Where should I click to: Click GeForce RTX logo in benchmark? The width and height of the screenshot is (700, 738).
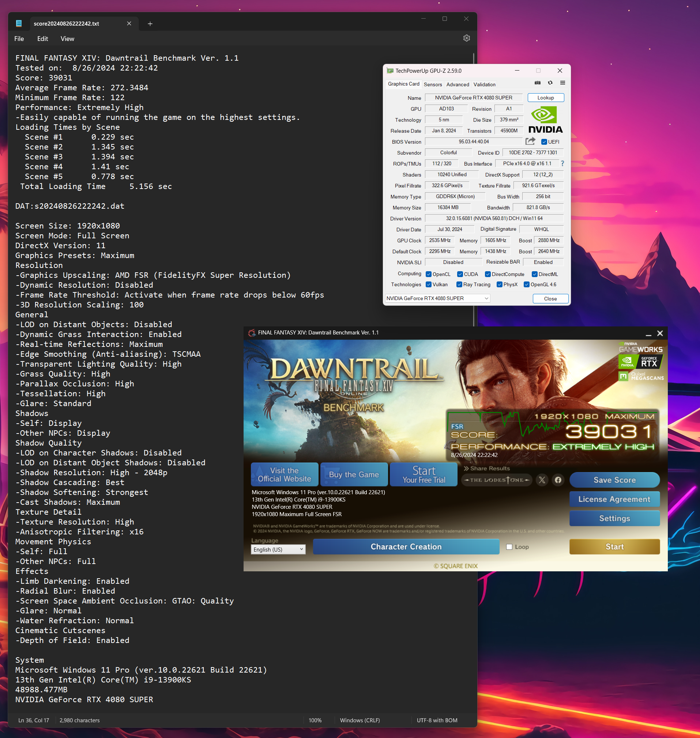(641, 362)
